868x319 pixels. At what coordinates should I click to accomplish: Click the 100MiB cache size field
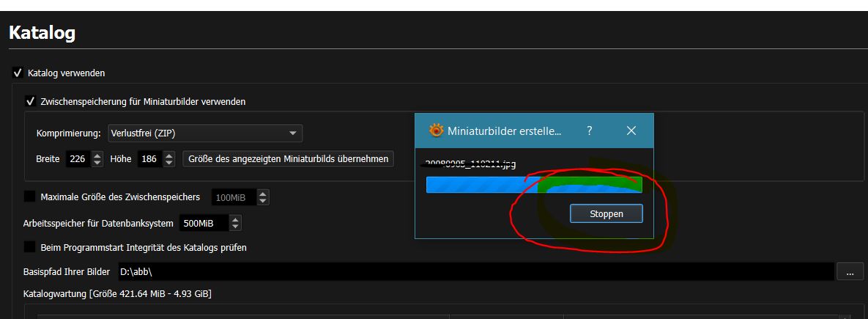234,197
